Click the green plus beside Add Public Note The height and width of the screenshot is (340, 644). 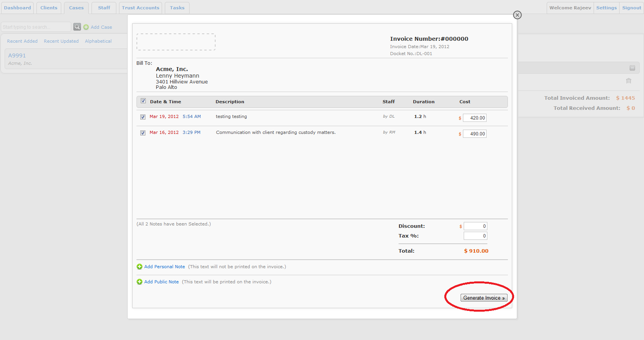click(x=140, y=282)
